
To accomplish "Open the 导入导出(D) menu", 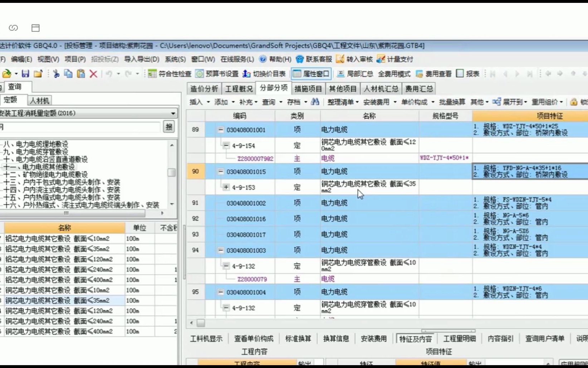I will [x=142, y=59].
